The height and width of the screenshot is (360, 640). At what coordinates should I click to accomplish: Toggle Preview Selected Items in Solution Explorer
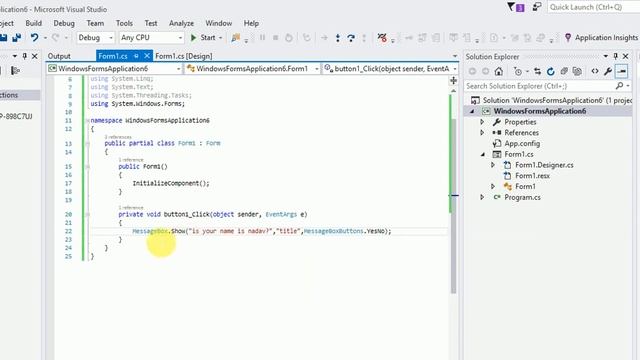(x=621, y=71)
